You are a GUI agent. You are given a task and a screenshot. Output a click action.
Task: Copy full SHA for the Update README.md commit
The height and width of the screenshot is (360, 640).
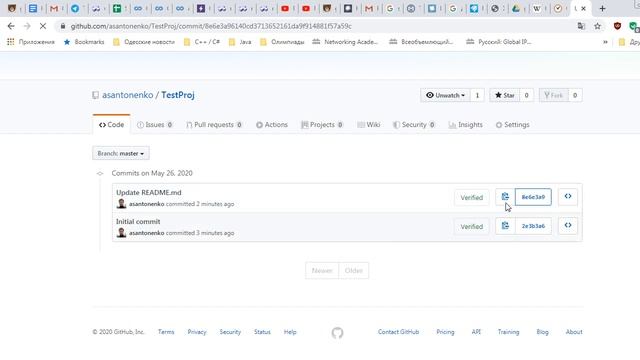click(505, 197)
